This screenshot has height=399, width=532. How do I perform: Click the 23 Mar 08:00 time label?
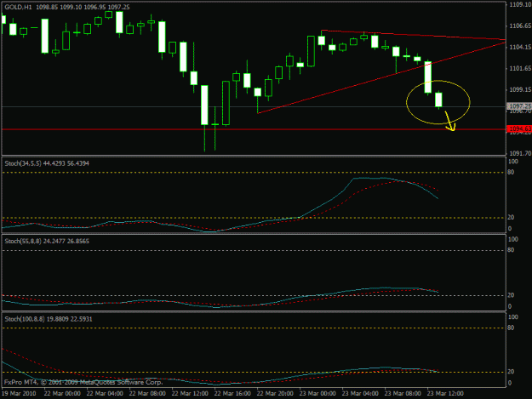pos(403,393)
